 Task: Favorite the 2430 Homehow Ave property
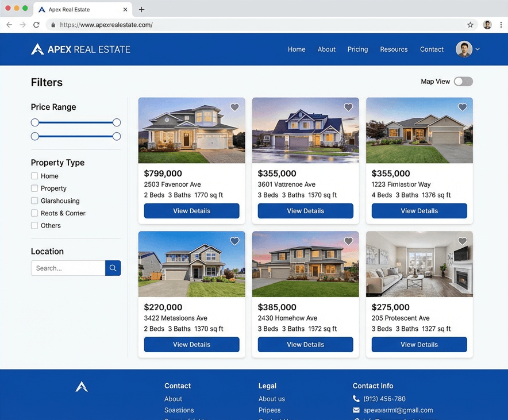click(348, 241)
